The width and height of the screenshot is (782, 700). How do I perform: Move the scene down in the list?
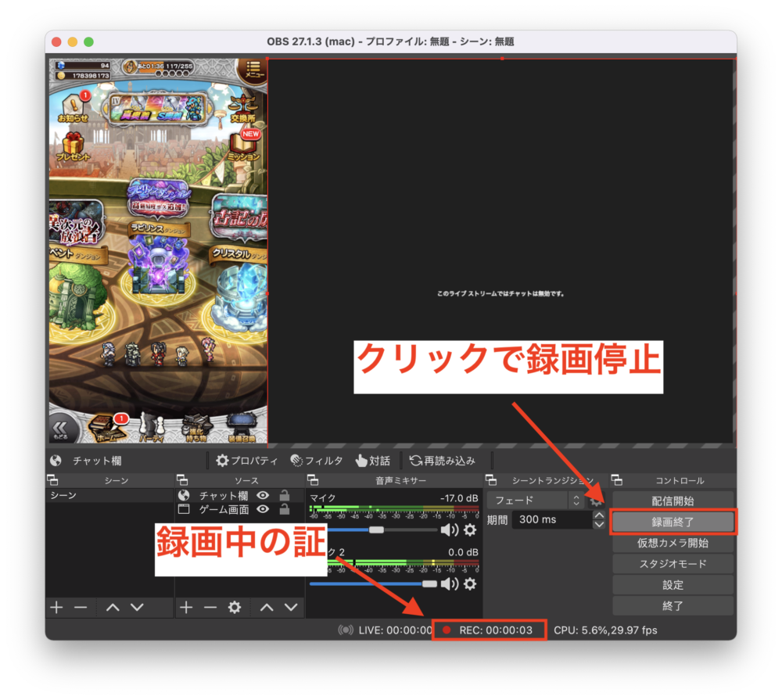137,607
